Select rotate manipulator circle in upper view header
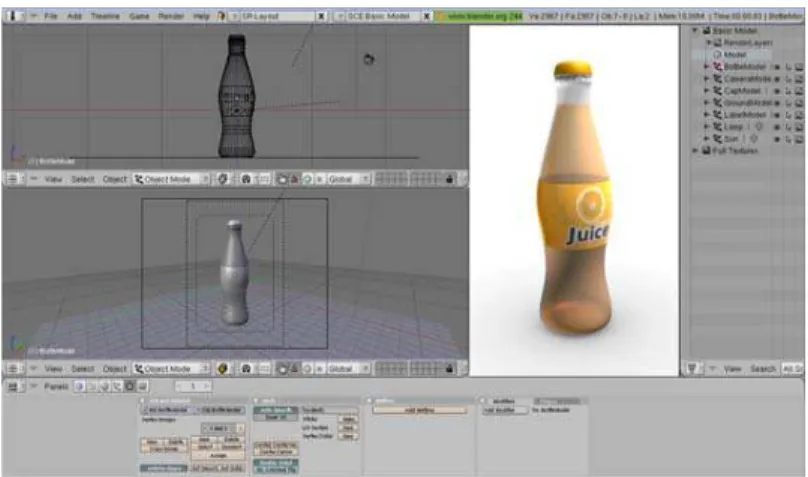808x477 pixels. pos(307,179)
